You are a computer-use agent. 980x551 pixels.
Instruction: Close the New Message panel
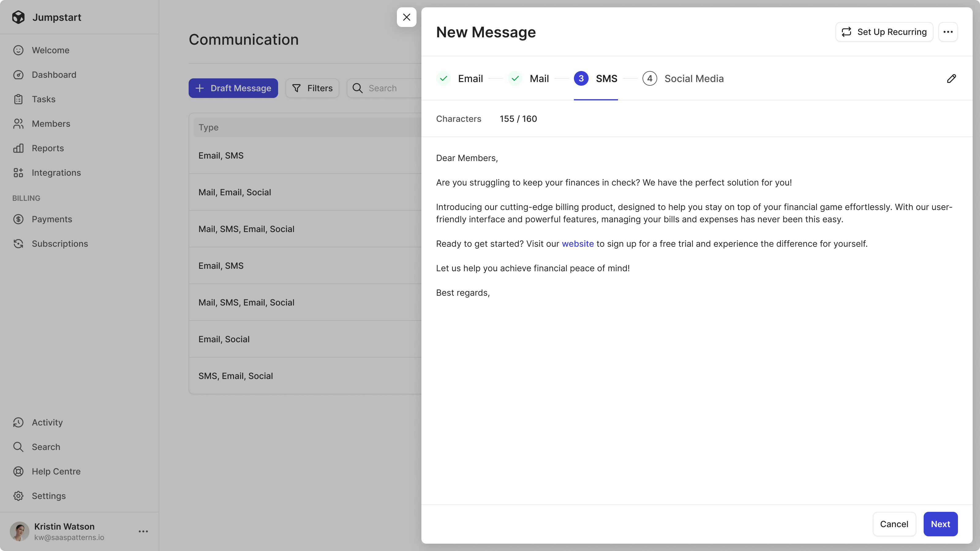coord(406,17)
